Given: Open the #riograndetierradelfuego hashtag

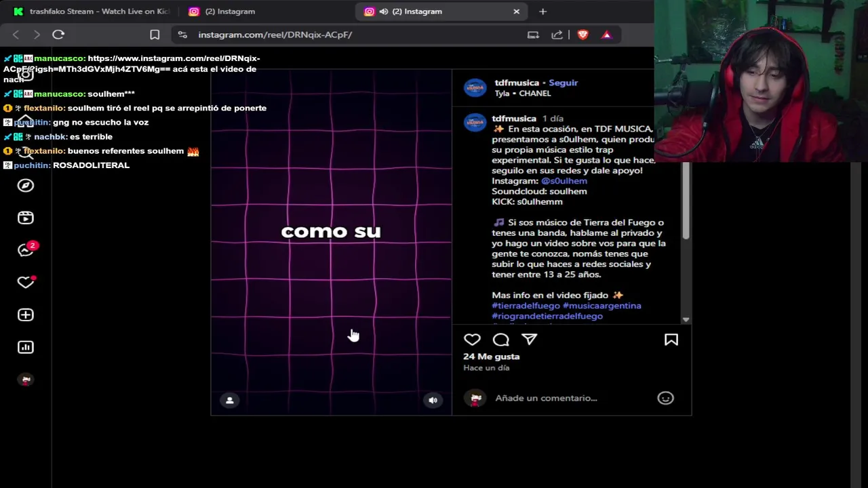Looking at the screenshot, I should coord(547,316).
